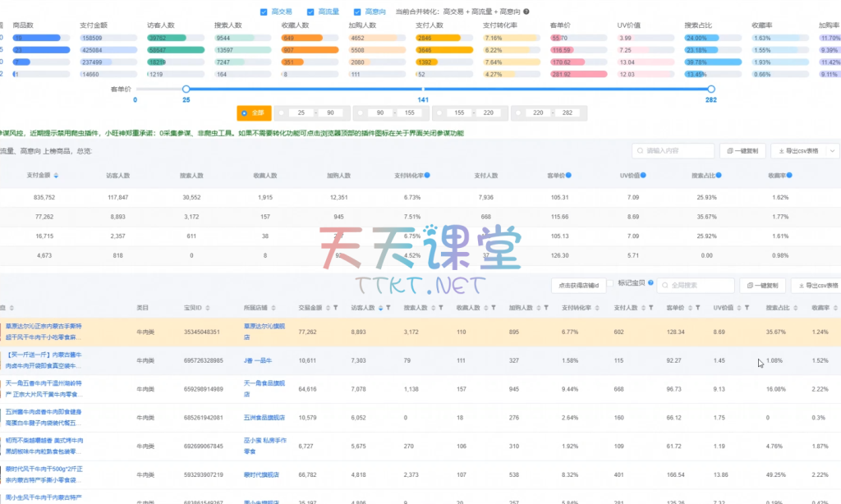Screen dimensions: 841x504
Task: Click help icon beside 标记宝贝
Action: tap(650, 282)
